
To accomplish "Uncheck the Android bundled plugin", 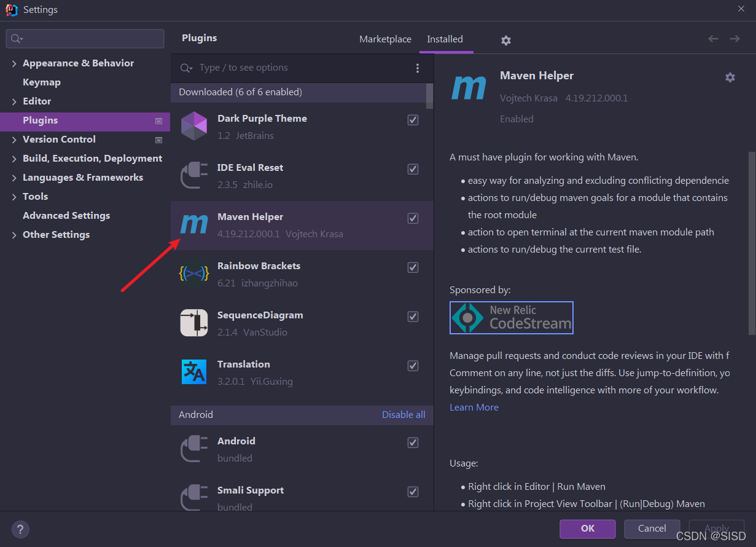I will click(x=413, y=443).
